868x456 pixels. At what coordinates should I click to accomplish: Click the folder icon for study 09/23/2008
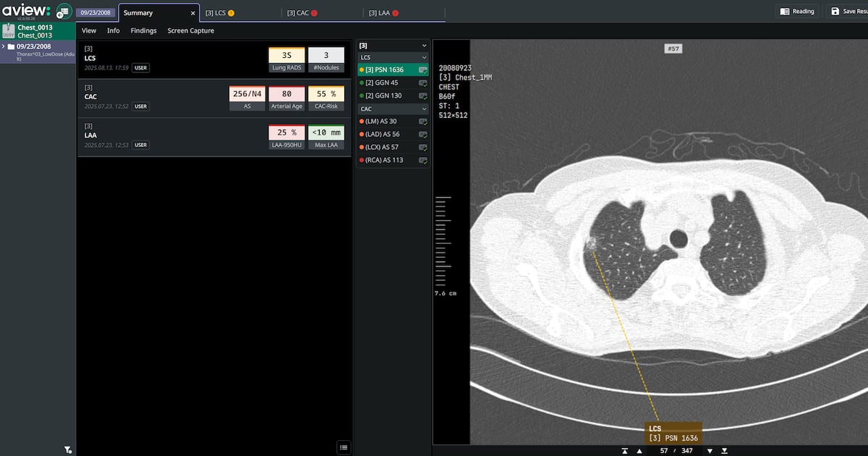pos(11,46)
